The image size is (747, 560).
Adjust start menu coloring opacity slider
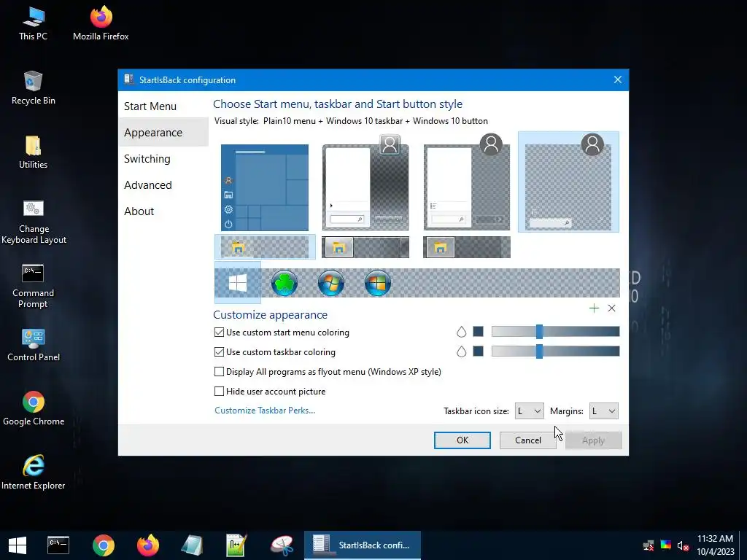tap(555, 332)
